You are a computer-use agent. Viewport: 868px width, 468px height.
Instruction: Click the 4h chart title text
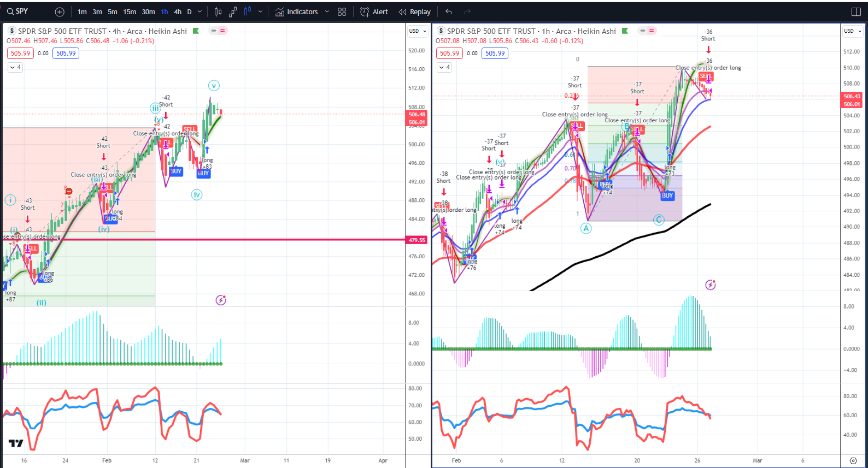pyautogui.click(x=102, y=31)
